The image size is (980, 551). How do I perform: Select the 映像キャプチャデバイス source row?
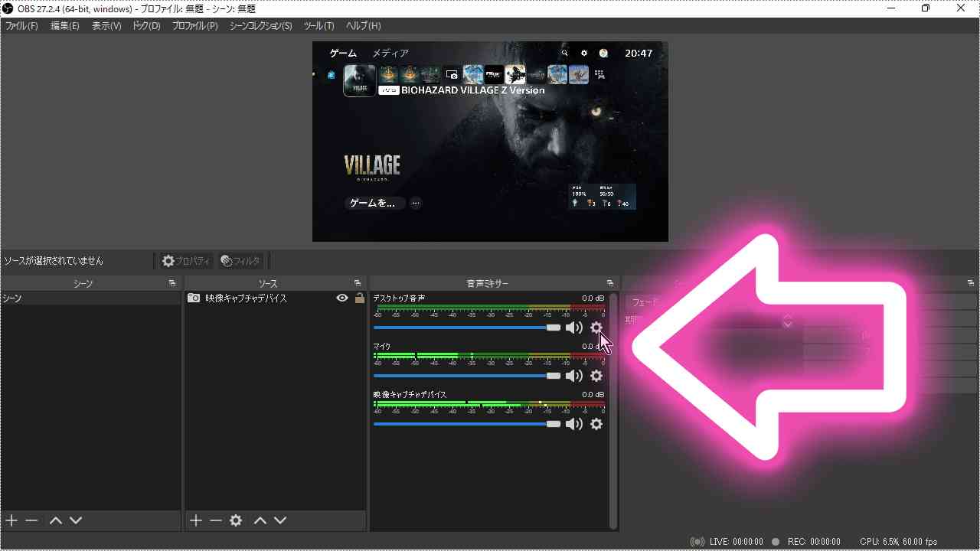click(276, 298)
